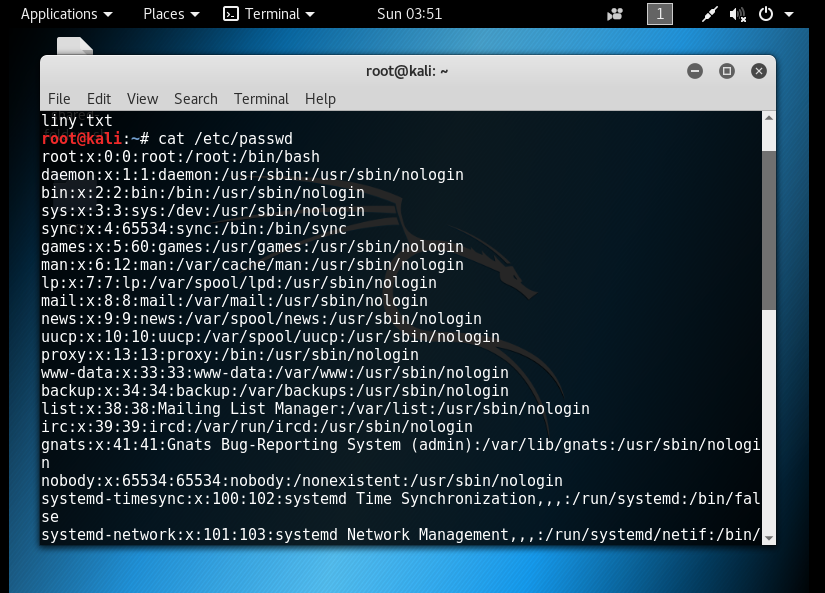Close the root@kali terminal window

759,71
